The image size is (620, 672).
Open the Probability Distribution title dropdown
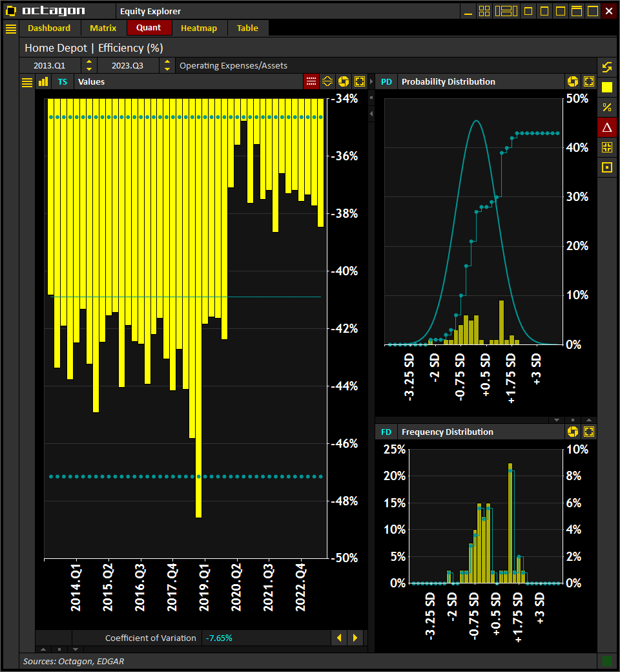[x=481, y=82]
